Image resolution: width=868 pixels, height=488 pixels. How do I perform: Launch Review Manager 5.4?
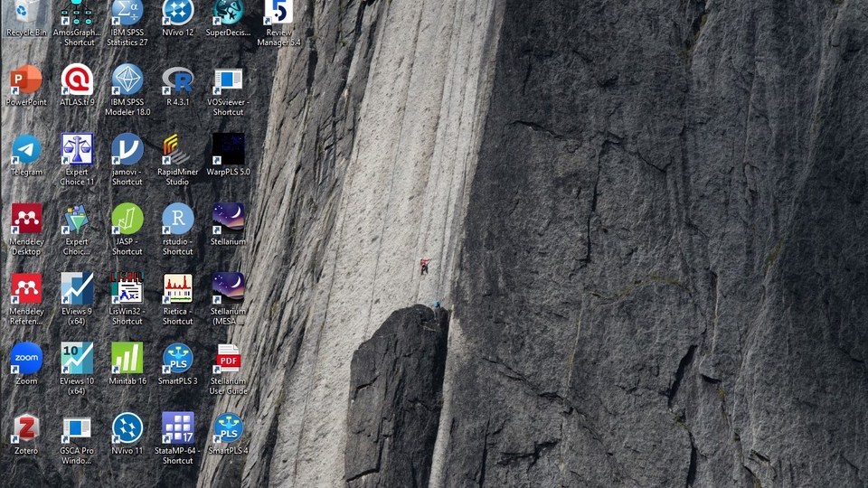click(278, 22)
